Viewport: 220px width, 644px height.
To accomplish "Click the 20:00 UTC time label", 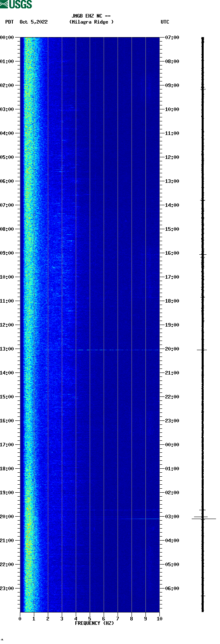I will (x=172, y=349).
